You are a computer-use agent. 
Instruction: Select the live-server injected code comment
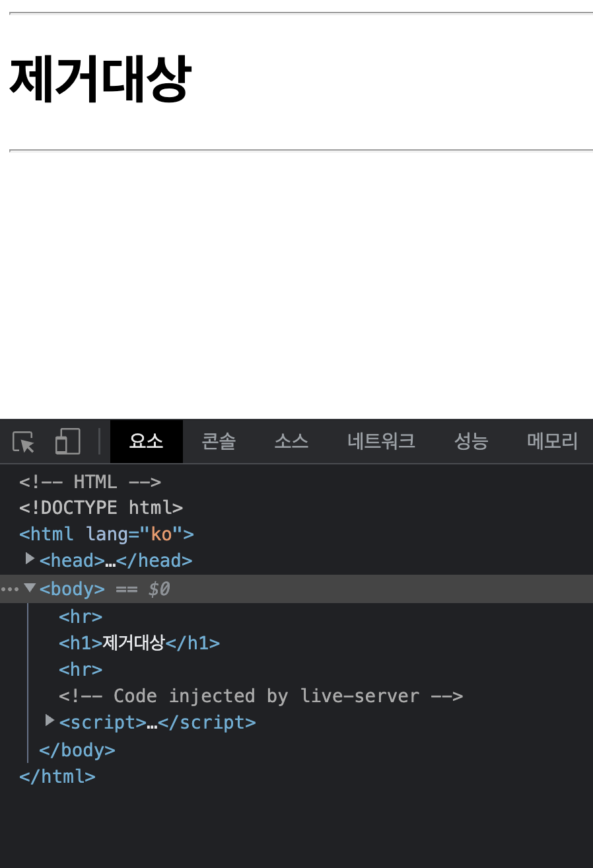[261, 696]
